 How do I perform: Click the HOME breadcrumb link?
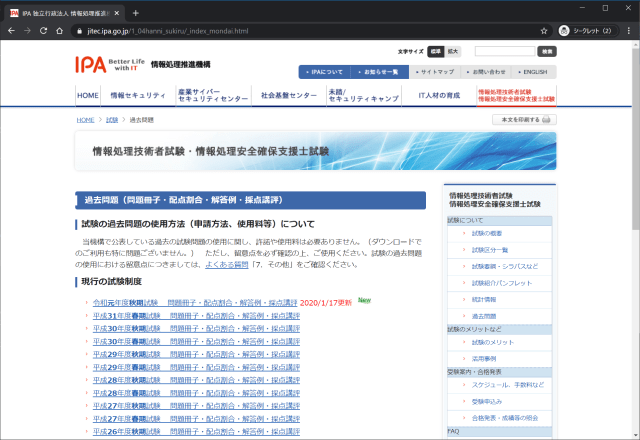(x=85, y=120)
